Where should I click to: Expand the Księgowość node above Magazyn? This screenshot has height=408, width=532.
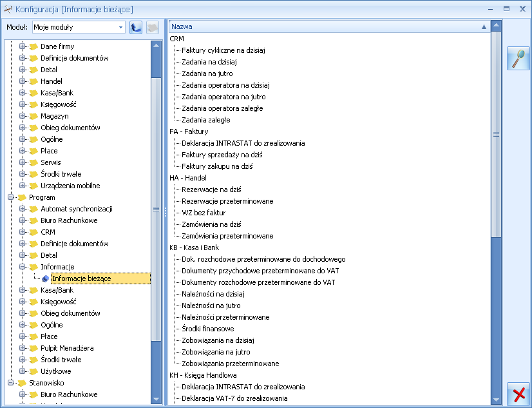tap(22, 104)
